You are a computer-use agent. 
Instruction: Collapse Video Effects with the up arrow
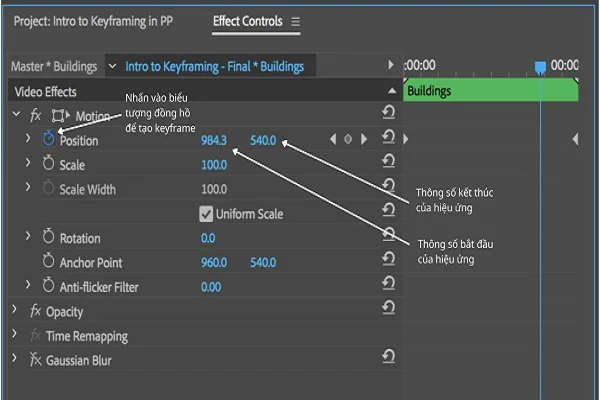pyautogui.click(x=392, y=91)
